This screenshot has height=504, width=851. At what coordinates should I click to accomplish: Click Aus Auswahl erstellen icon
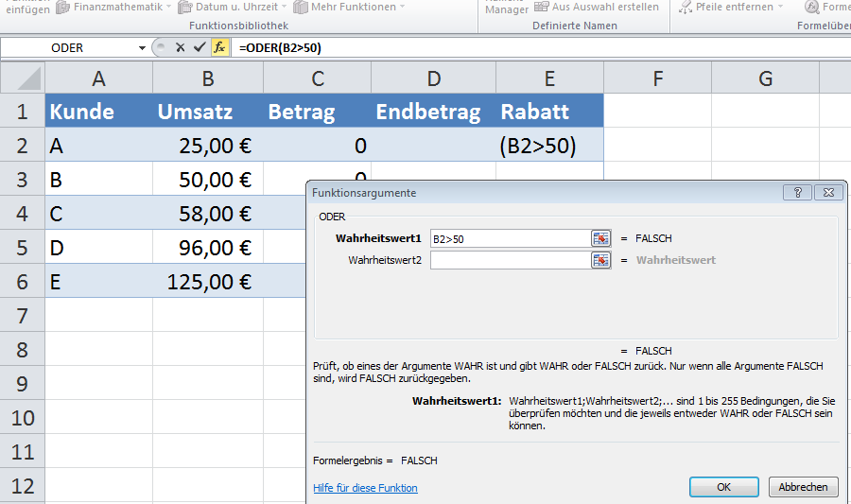tap(542, 8)
